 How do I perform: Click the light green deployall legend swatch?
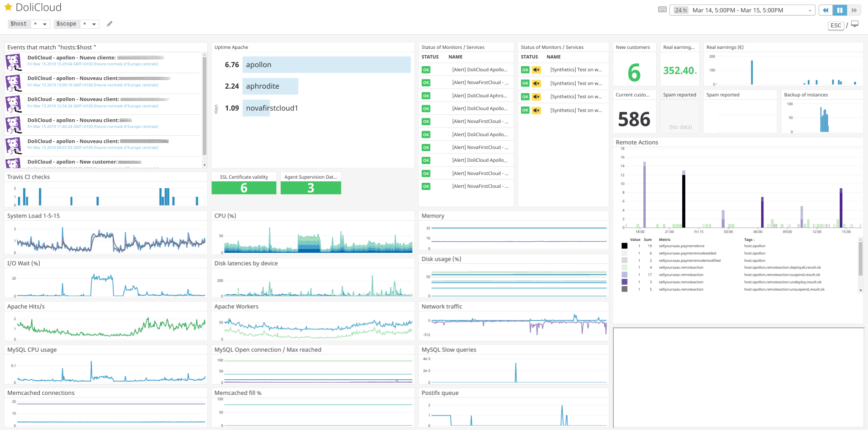624,267
